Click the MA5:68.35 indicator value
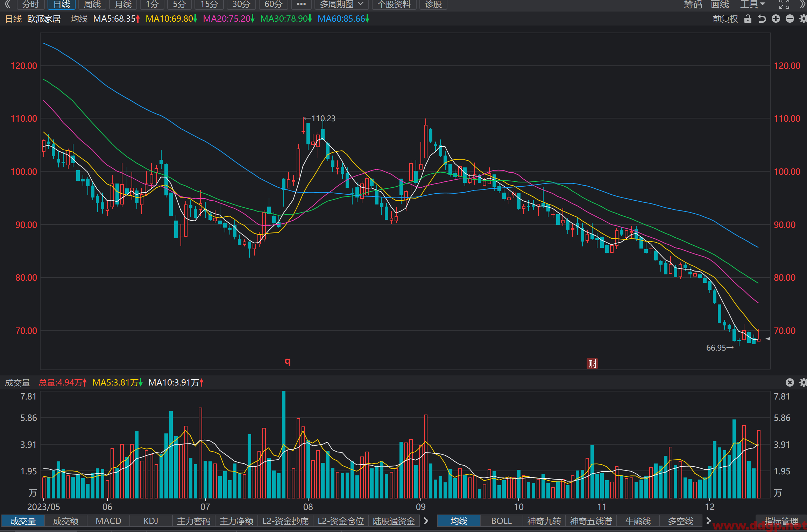 (x=116, y=19)
